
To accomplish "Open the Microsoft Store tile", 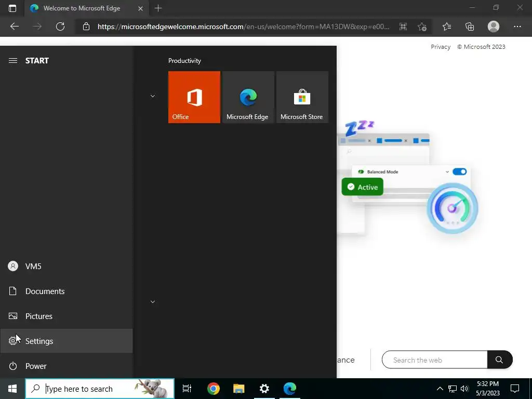I will coord(302,97).
